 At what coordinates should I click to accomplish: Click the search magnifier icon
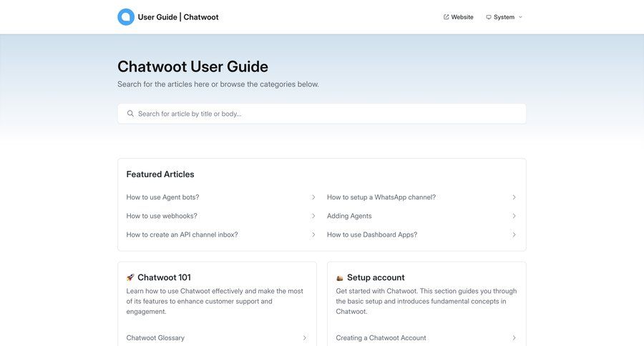[130, 114]
